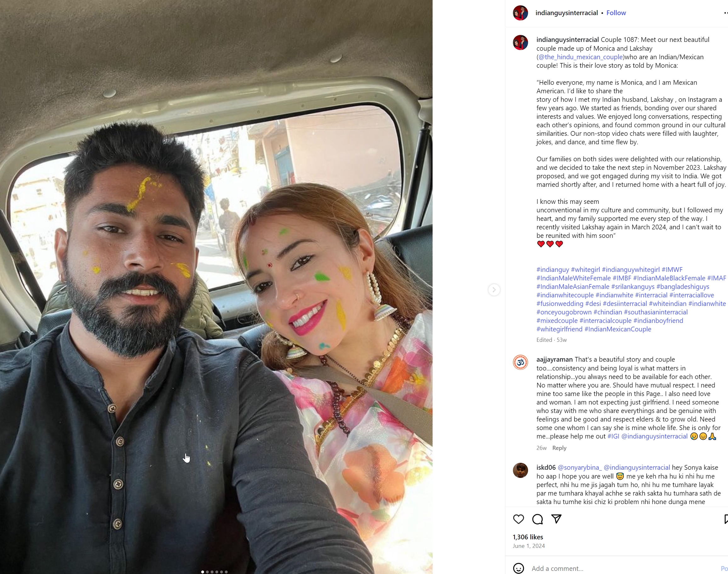Open iskd06's profile avatar
The height and width of the screenshot is (574, 728).
520,470
